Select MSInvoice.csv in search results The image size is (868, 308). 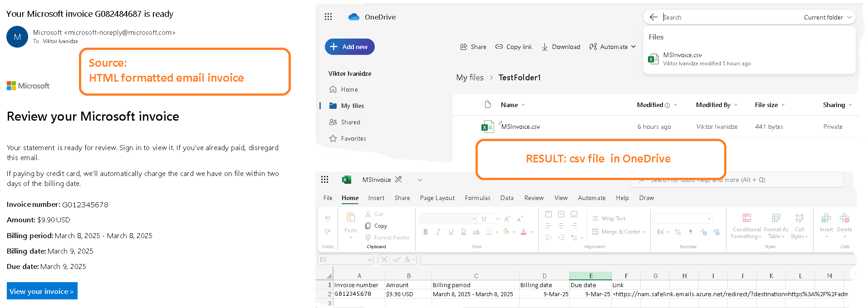(x=750, y=59)
